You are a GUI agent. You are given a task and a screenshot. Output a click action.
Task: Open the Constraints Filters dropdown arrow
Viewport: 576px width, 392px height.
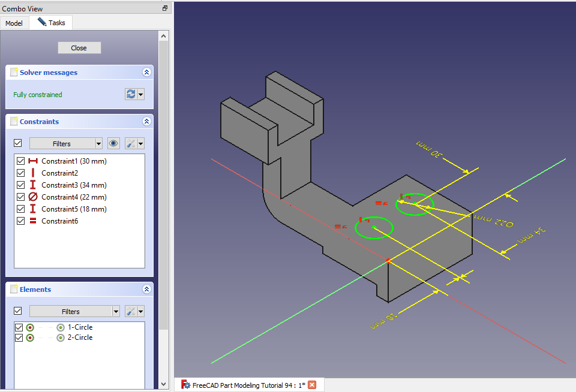click(98, 143)
